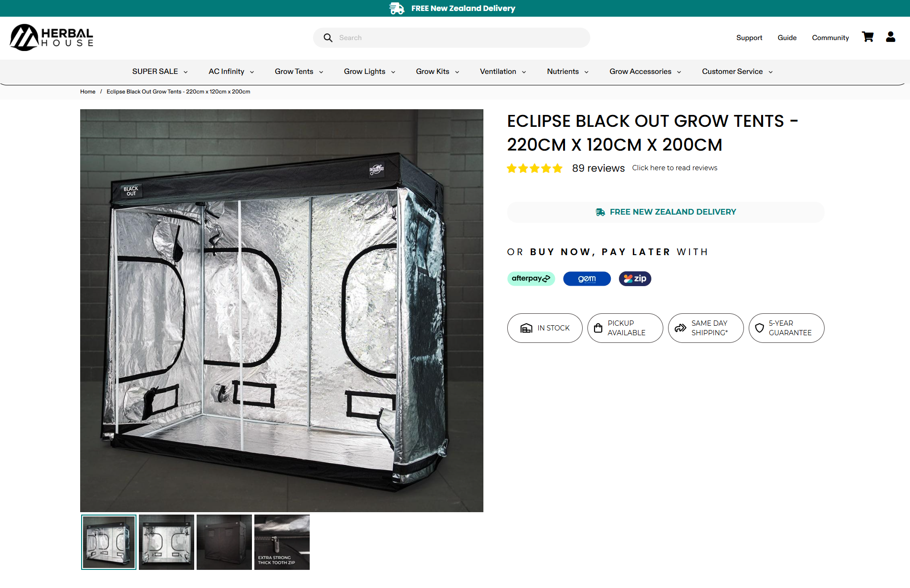Open the Customer Service dropdown
The height and width of the screenshot is (588, 910).
click(737, 72)
